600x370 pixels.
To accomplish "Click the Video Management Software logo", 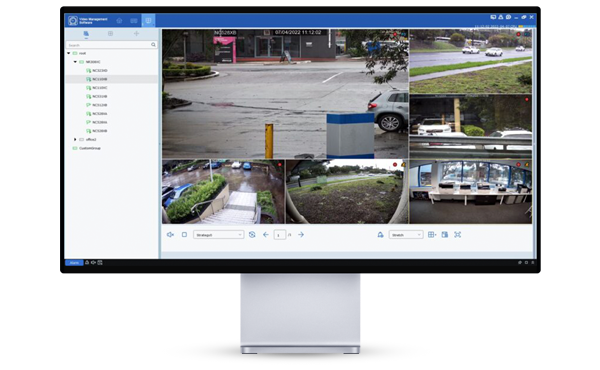I will 73,21.
